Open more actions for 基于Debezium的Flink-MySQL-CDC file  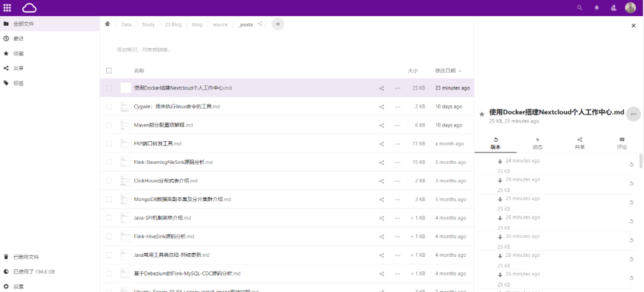point(398,274)
